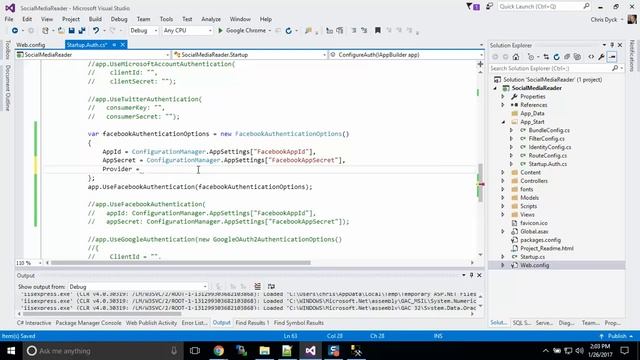This screenshot has width=640, height=360.
Task: Open the Team Explorer bottom tab
Action: pos(590,323)
